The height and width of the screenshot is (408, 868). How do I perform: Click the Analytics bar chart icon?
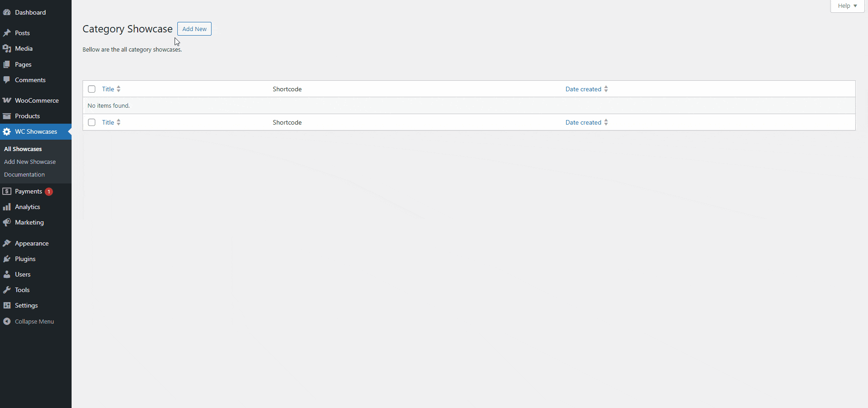coord(7,207)
